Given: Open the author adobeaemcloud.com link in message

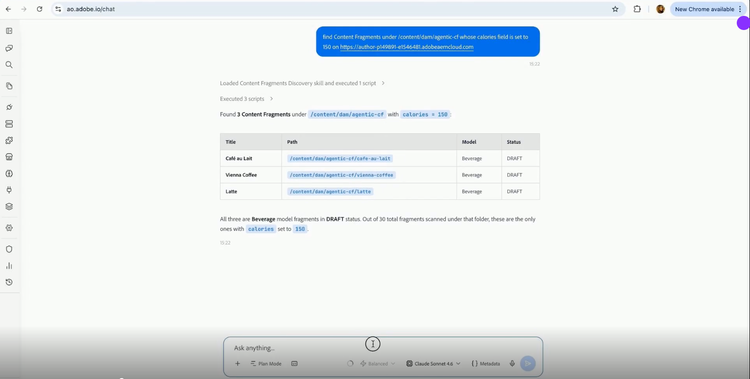Looking at the screenshot, I should point(407,47).
